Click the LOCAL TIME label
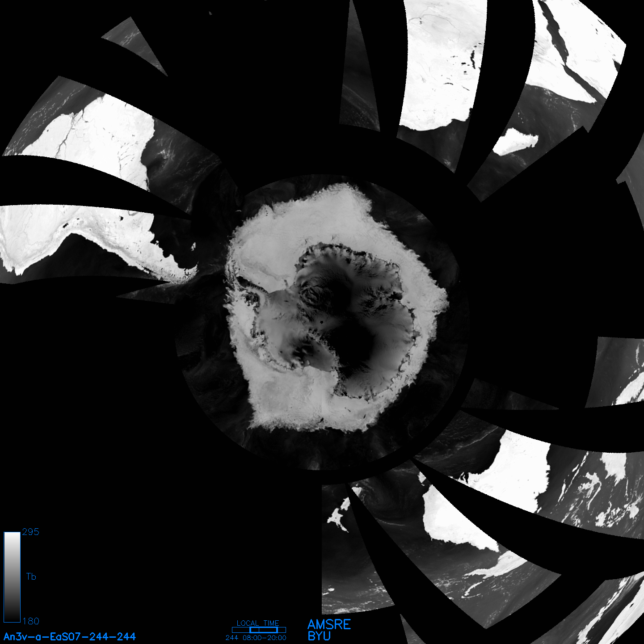The height and width of the screenshot is (644, 644). coord(258,623)
